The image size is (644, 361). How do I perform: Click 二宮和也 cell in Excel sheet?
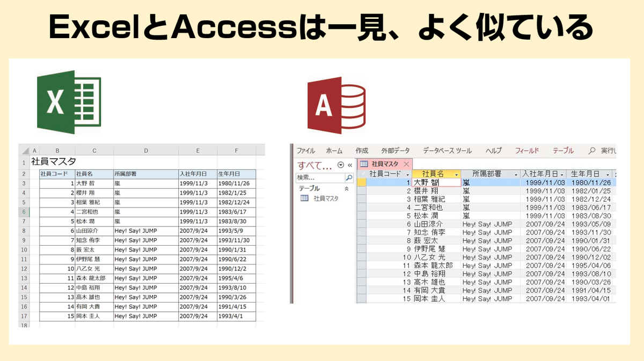94,212
